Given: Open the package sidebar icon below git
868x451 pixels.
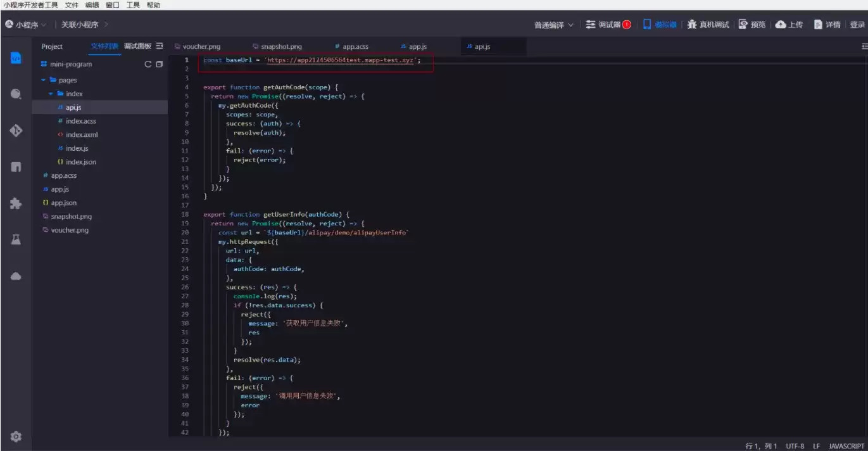Looking at the screenshot, I should (x=16, y=167).
